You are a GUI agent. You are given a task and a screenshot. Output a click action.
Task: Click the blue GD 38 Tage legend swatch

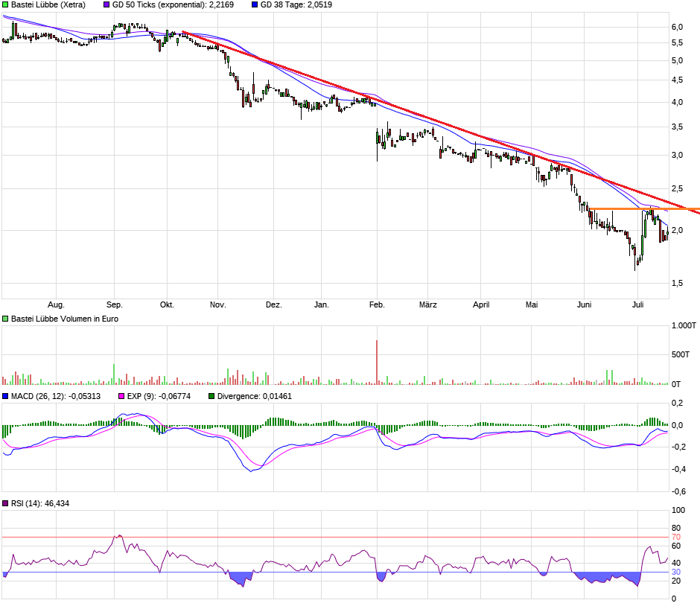[x=255, y=5]
